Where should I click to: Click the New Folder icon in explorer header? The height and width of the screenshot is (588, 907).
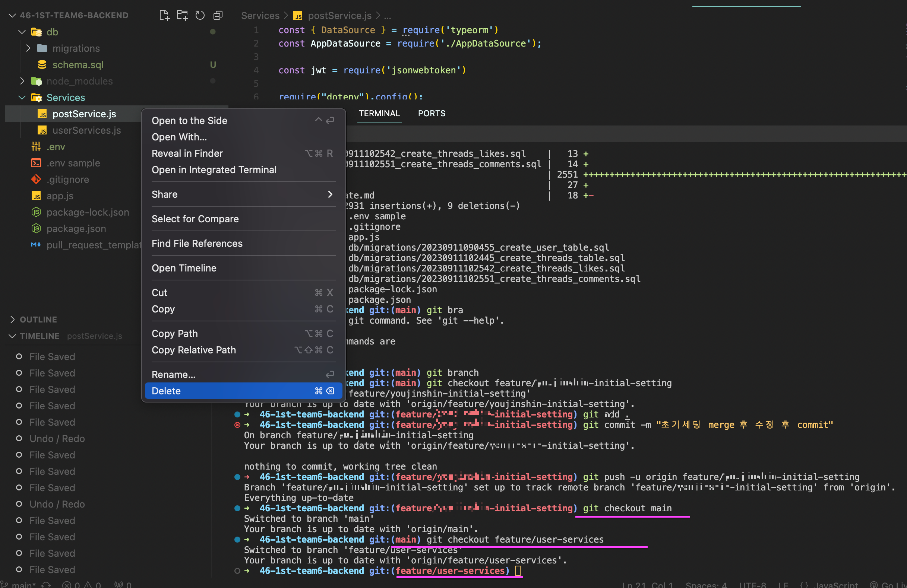[182, 15]
